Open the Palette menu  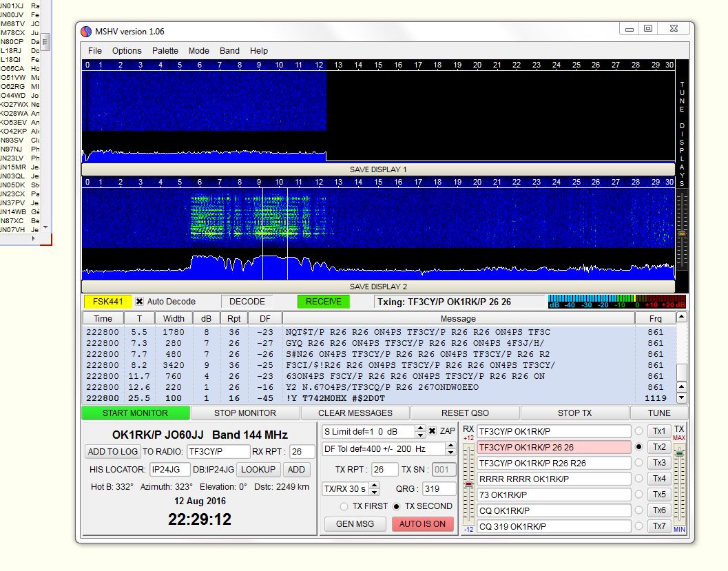point(165,50)
